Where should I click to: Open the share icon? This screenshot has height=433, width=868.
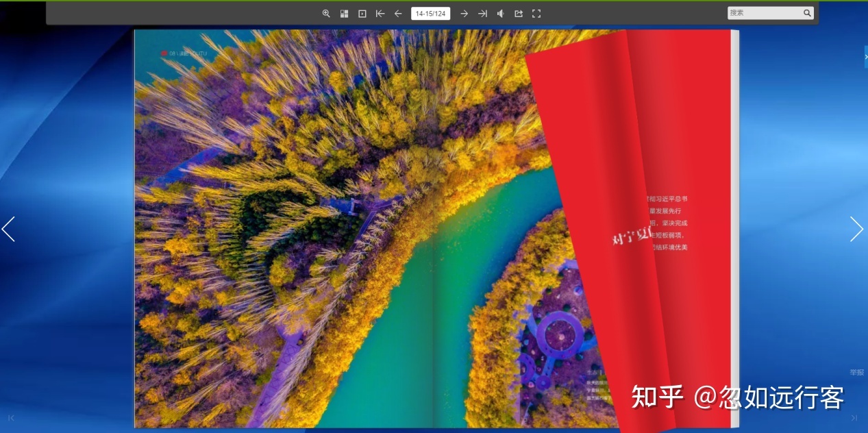pos(519,14)
